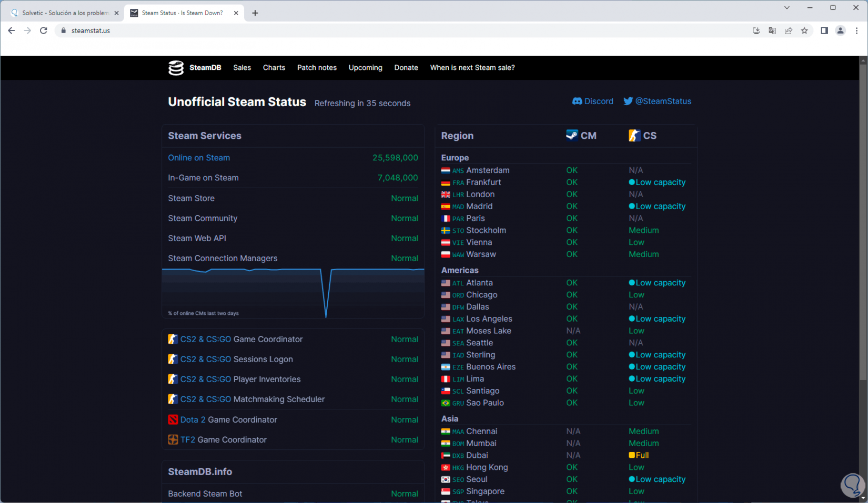The height and width of the screenshot is (503, 868).
Task: Click the share page icon
Action: tap(789, 30)
